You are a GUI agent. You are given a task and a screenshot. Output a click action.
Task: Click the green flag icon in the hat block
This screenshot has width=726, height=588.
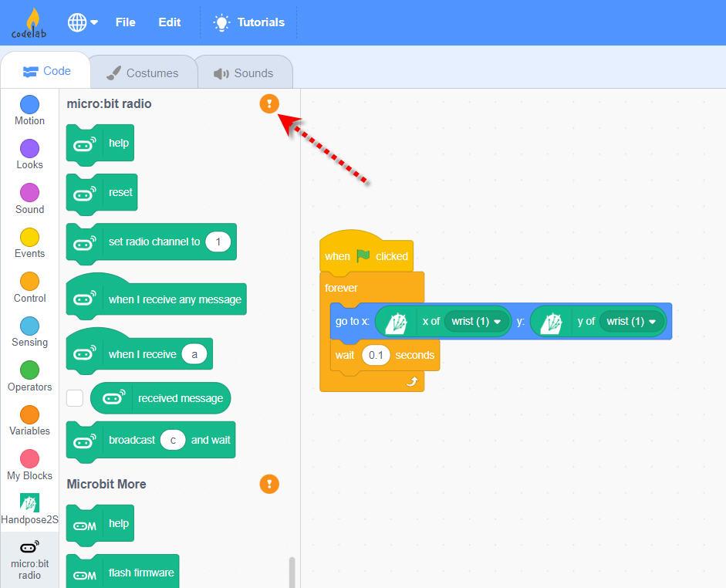[363, 255]
